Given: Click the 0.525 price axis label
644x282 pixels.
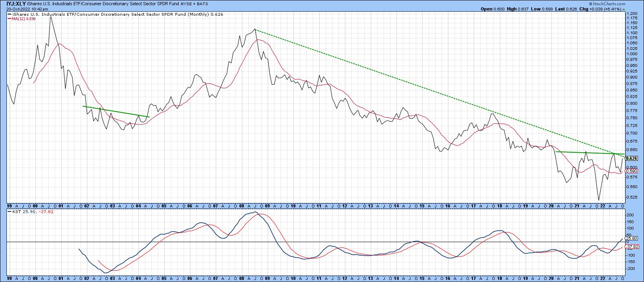Looking at the screenshot, I should (632, 197).
